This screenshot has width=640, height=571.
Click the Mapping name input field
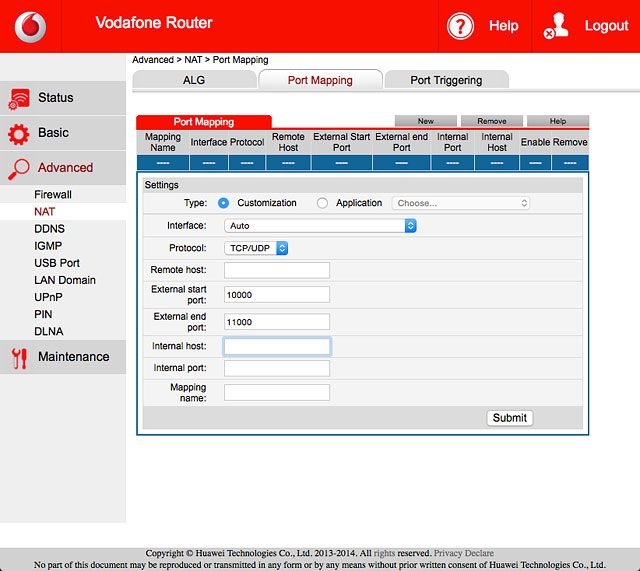point(277,392)
